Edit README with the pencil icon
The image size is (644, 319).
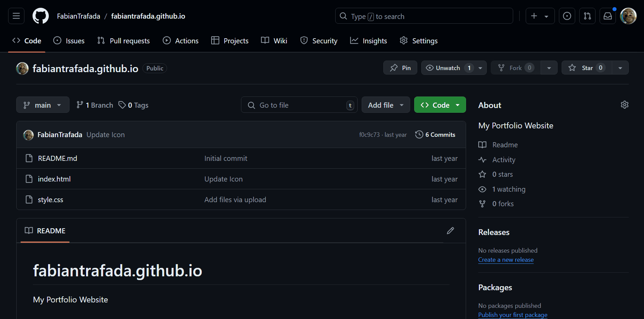pyautogui.click(x=450, y=231)
